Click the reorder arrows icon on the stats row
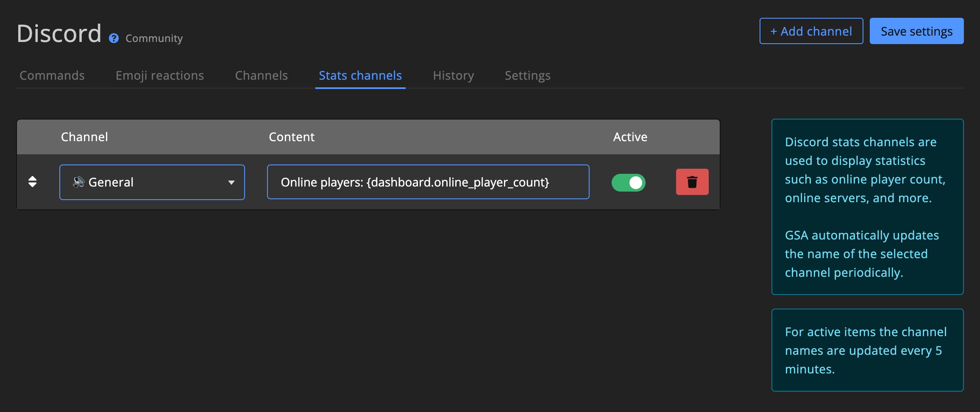The image size is (980, 412). point(33,182)
